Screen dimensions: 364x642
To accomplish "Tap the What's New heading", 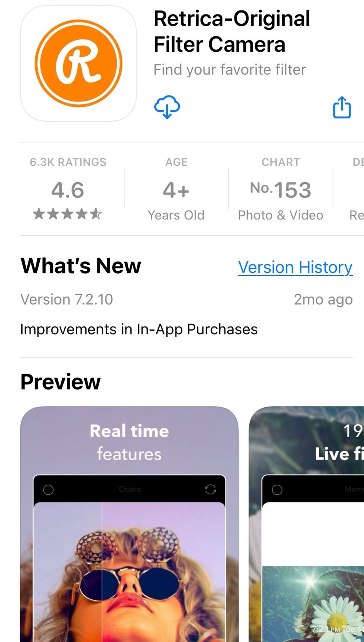I will (81, 266).
